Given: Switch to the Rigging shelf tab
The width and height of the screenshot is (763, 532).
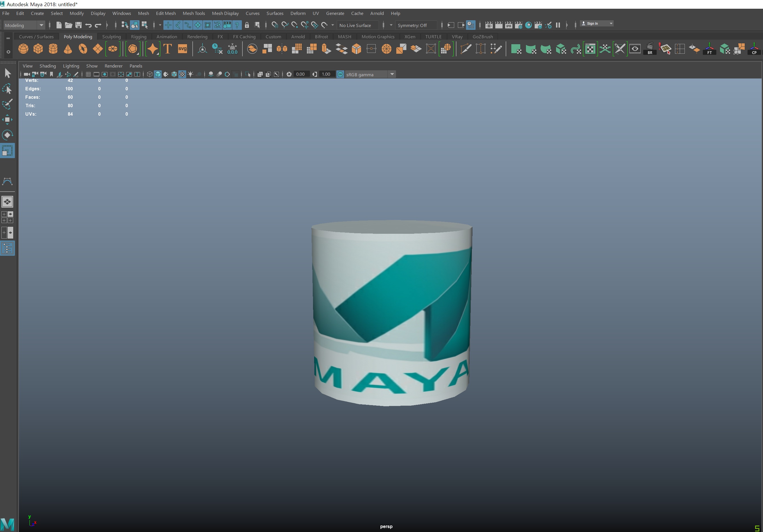Looking at the screenshot, I should point(139,37).
